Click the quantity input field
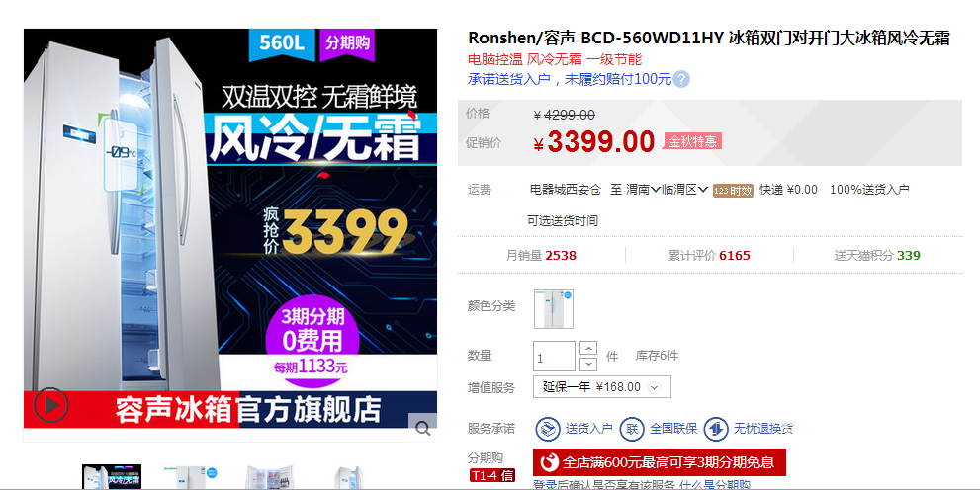This screenshot has width=980, height=490. [554, 357]
